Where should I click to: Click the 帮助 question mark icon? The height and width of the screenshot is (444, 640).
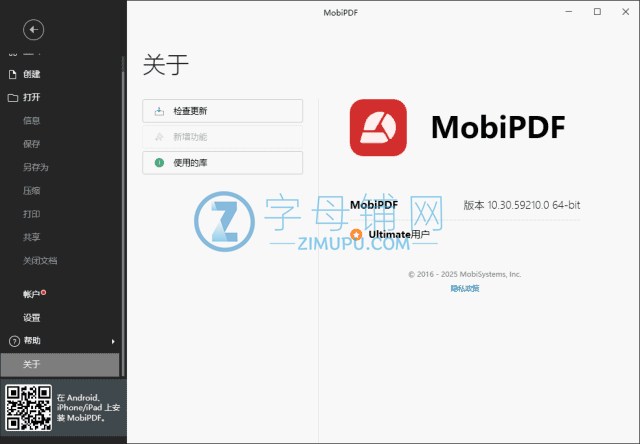pos(14,341)
